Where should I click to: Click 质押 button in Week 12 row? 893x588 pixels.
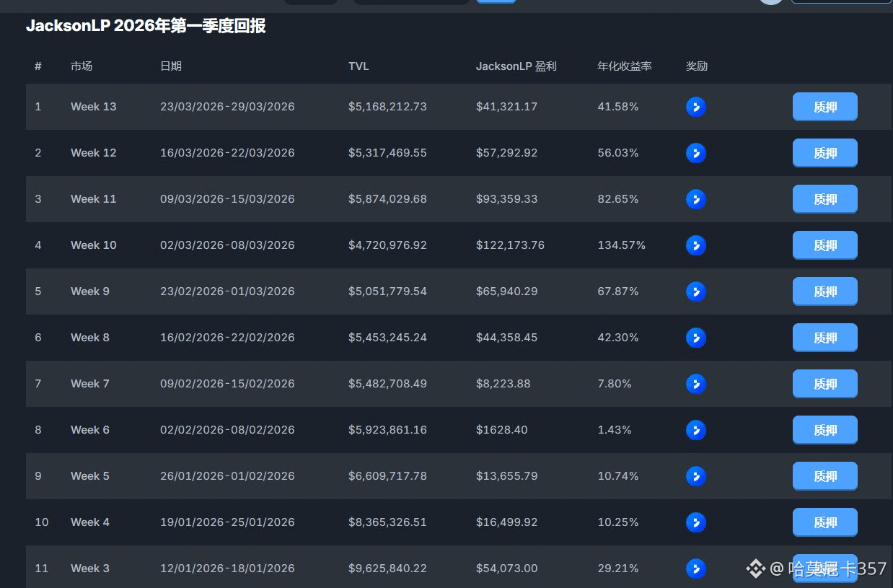825,153
